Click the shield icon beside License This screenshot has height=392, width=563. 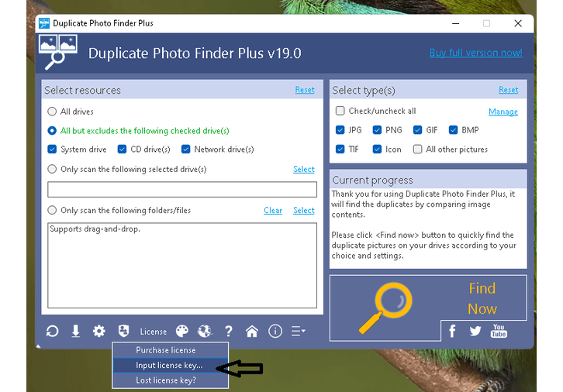tap(123, 331)
